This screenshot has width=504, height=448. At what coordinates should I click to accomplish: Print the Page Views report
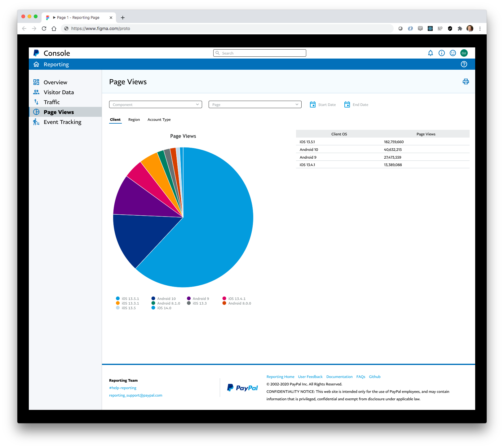(x=466, y=82)
